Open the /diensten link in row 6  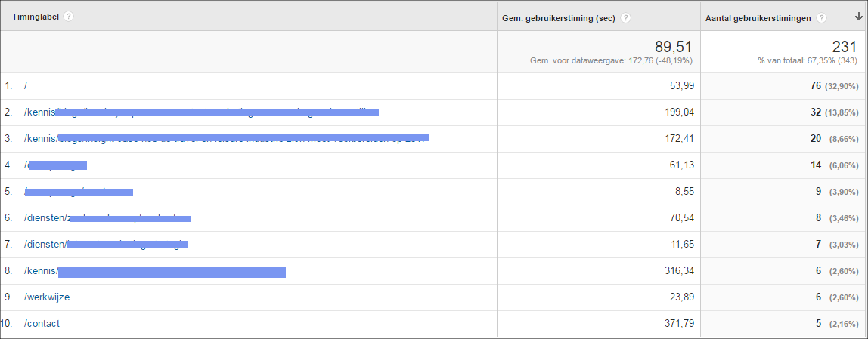[107, 218]
